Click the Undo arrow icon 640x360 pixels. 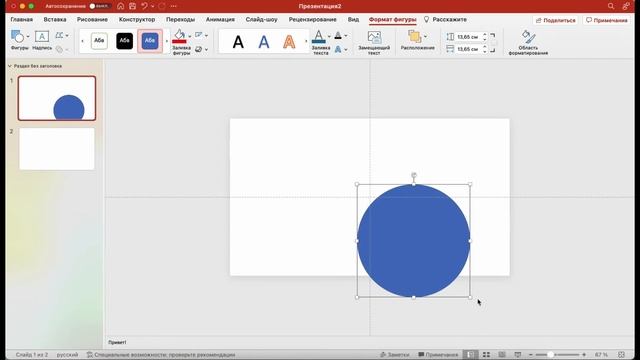(x=144, y=6)
